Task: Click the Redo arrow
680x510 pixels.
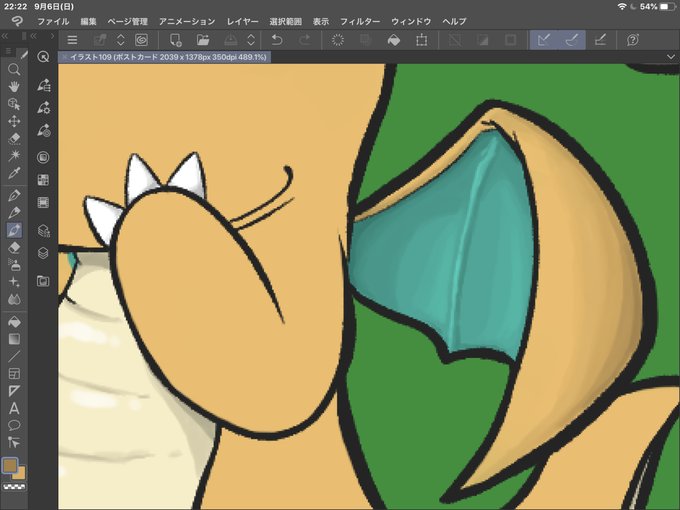Action: point(305,40)
